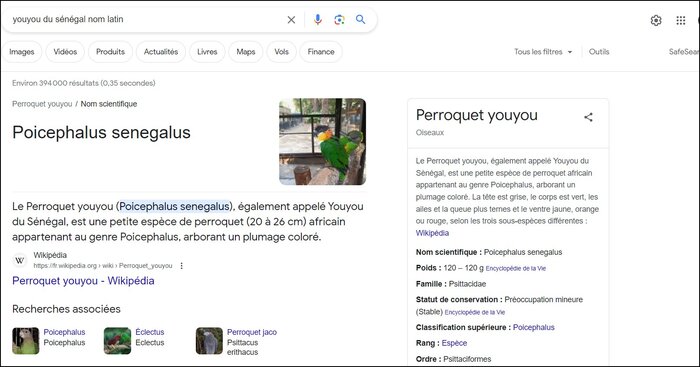The height and width of the screenshot is (367, 700).
Task: Open Perroquet jaco related search link
Action: (x=252, y=332)
